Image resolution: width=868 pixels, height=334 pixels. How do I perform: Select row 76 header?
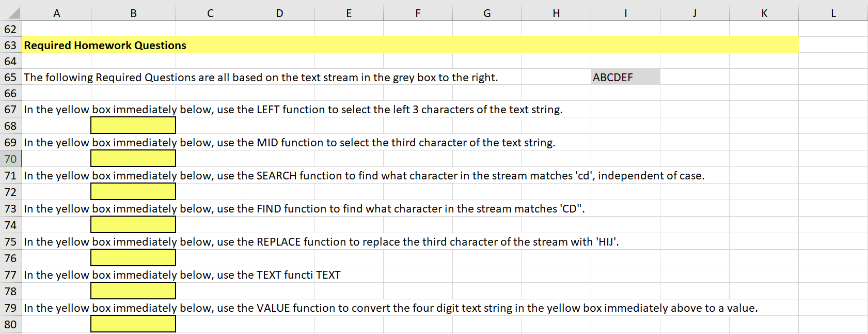11,258
